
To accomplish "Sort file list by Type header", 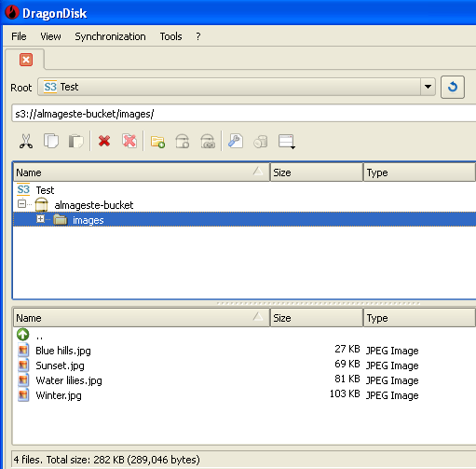I will 419,318.
